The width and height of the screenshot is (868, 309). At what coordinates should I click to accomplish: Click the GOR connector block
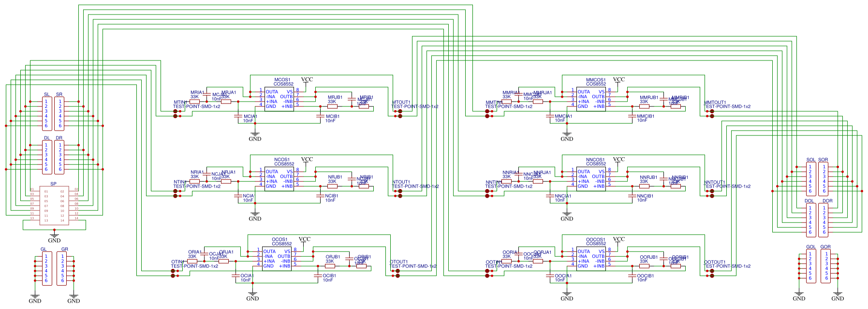coord(825,266)
